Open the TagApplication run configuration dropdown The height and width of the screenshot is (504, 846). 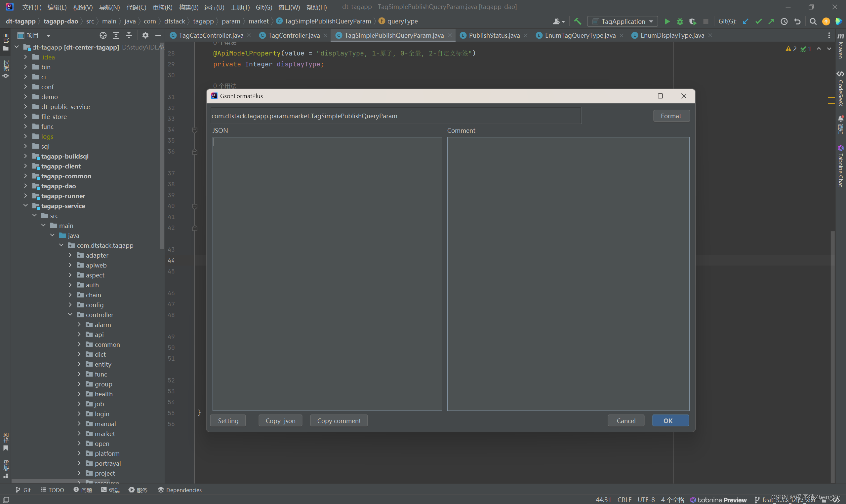tap(622, 21)
